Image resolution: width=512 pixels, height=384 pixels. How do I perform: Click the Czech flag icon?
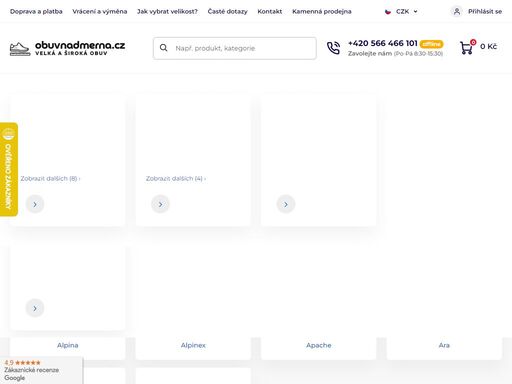click(x=388, y=12)
